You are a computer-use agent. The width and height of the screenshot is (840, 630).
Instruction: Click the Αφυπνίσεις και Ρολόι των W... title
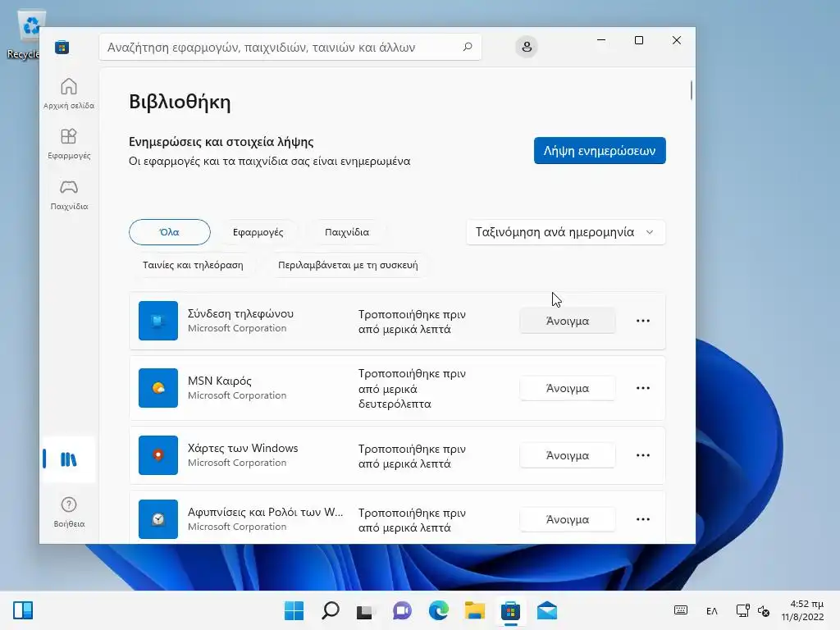(265, 512)
